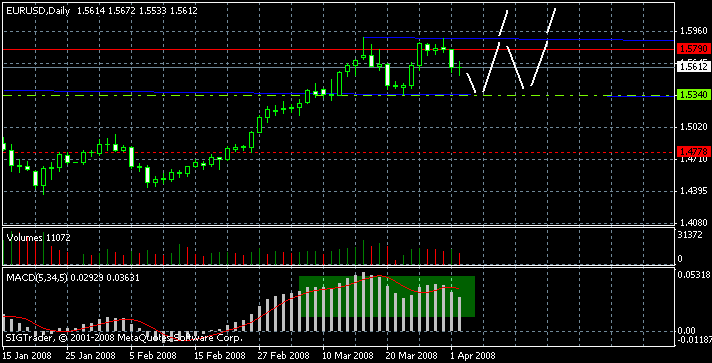Select the green rectangle in the MACD panel
This screenshot has height=363, width=712.
coord(386,296)
